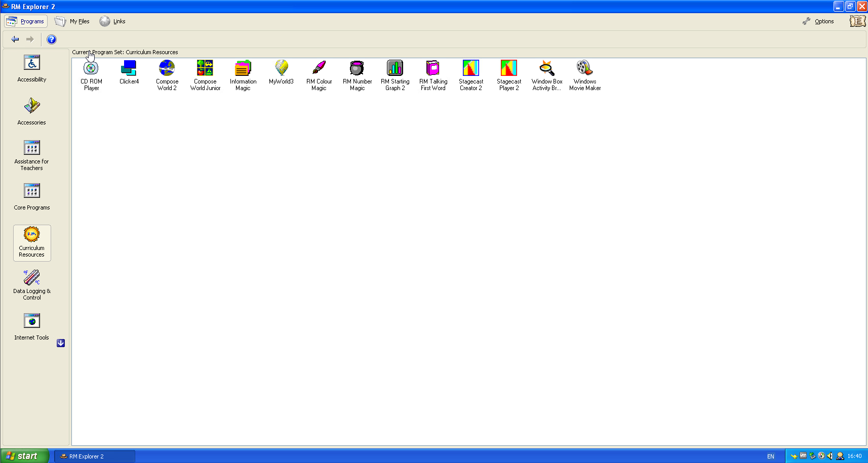
Task: Launch RM Talking First Word
Action: (433, 75)
